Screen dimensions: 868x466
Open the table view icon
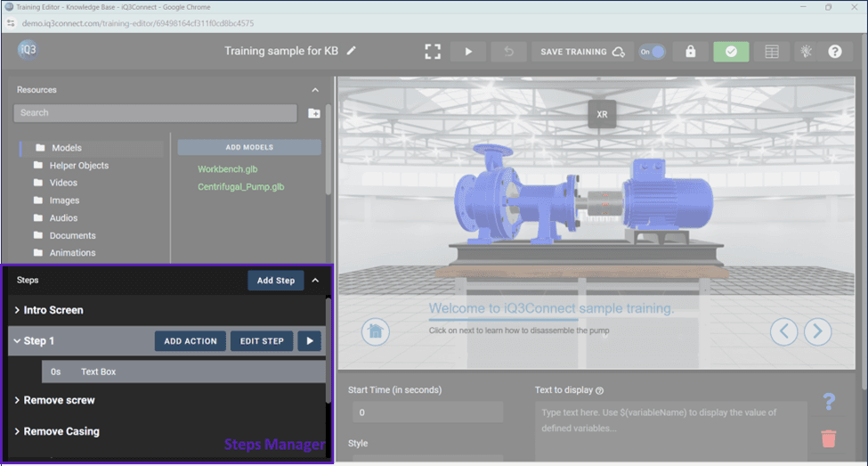tap(772, 52)
